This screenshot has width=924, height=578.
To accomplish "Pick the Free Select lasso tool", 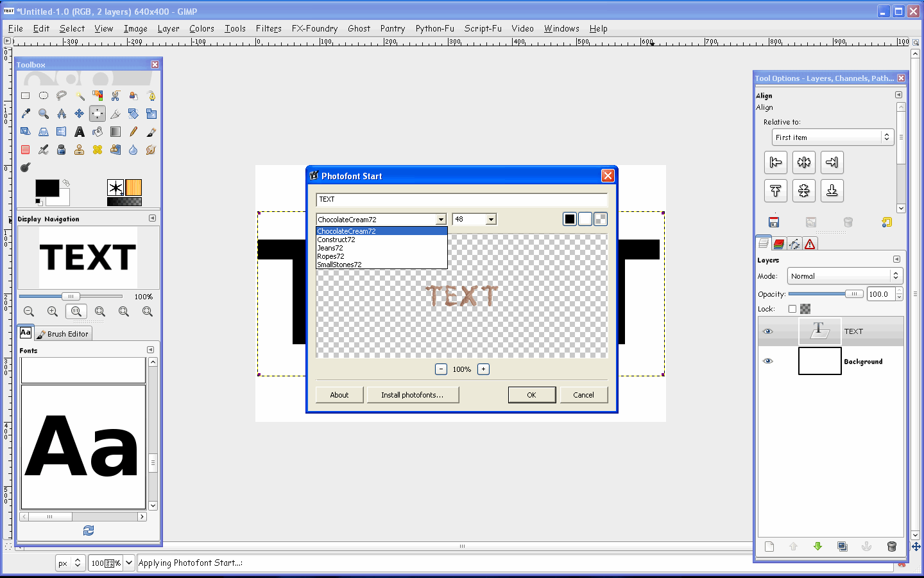I will [x=62, y=96].
